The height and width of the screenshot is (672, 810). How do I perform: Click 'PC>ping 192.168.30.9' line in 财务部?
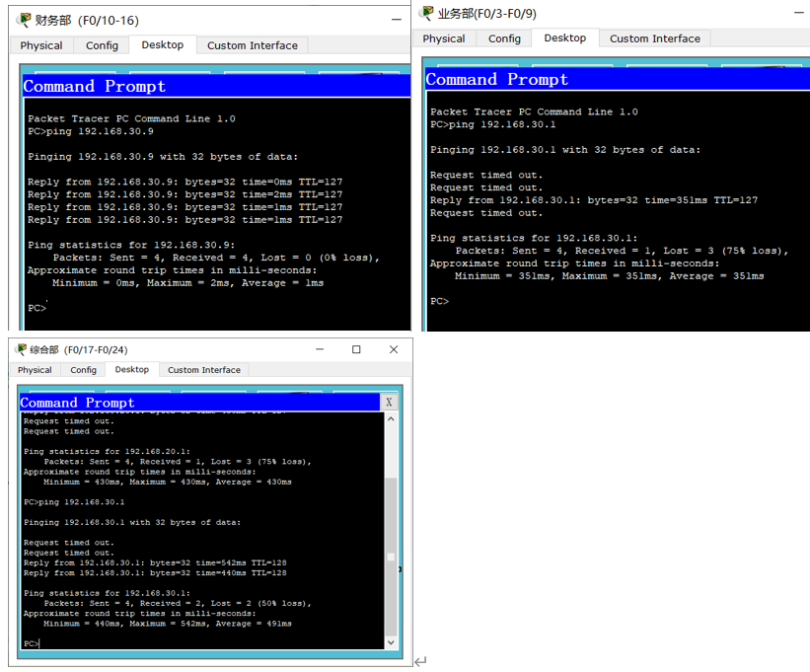click(91, 131)
